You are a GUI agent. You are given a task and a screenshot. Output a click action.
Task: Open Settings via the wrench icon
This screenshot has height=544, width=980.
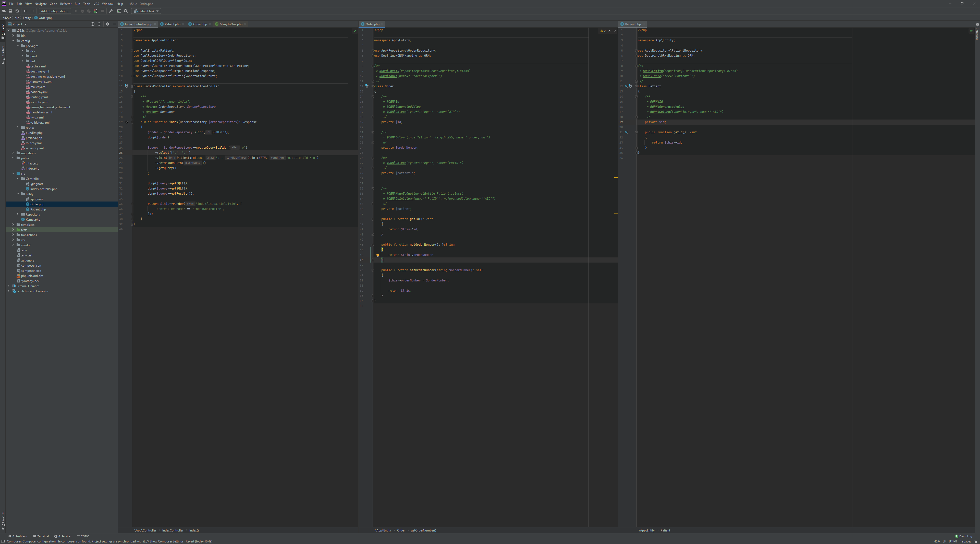pos(111,11)
